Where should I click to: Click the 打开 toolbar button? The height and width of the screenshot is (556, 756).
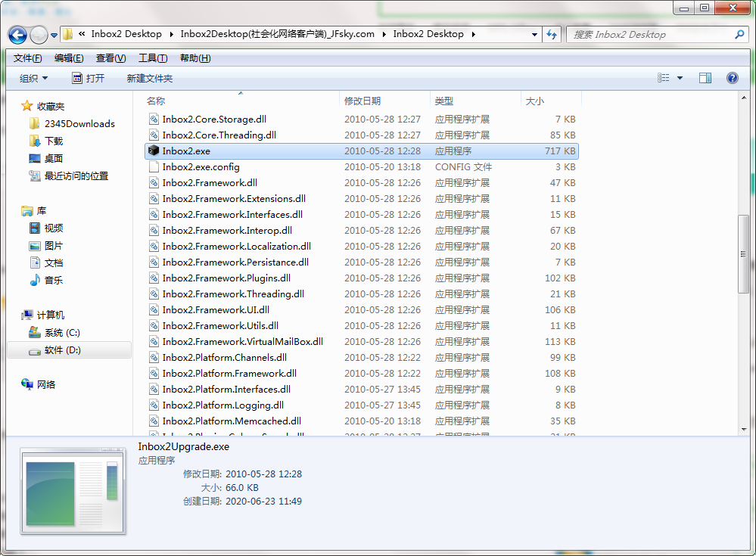click(x=89, y=78)
